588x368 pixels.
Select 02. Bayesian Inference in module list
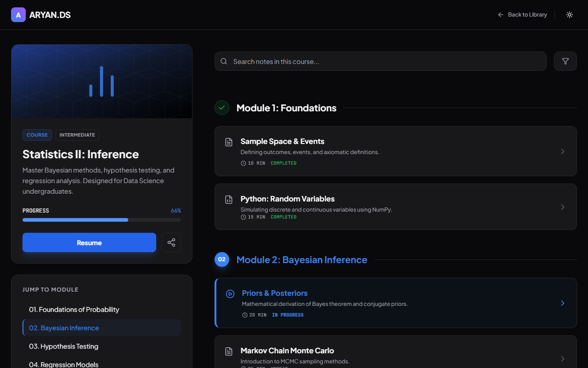pyautogui.click(x=64, y=328)
